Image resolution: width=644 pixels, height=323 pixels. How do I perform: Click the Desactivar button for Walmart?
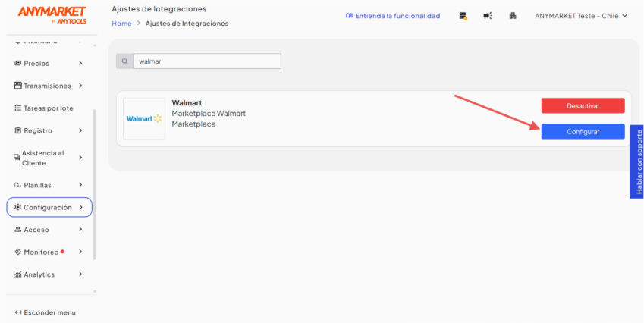tap(583, 106)
